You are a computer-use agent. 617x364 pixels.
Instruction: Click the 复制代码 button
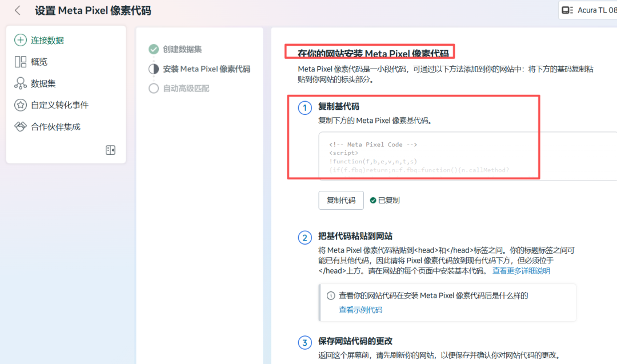pyautogui.click(x=341, y=201)
